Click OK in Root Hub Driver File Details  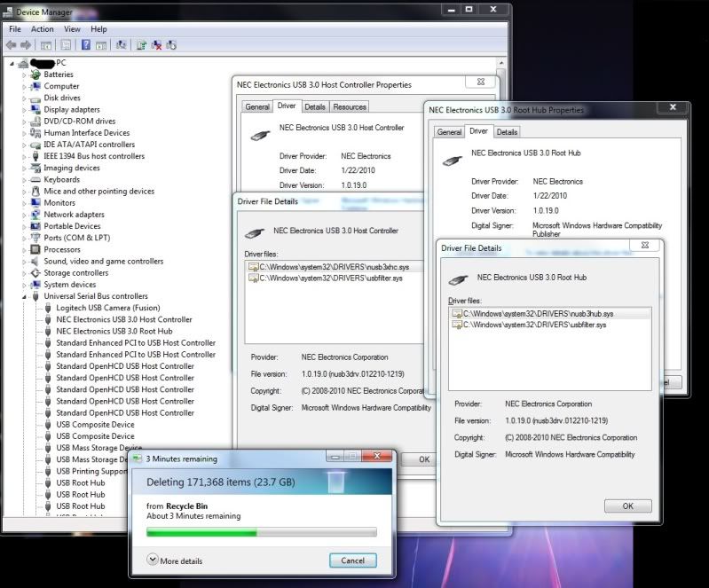point(627,506)
